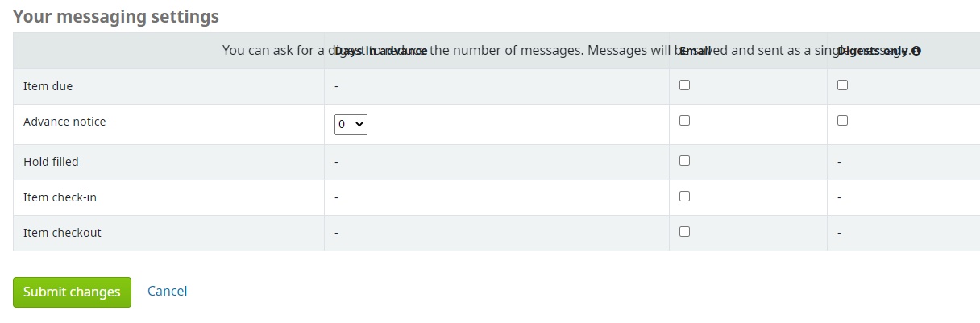Open Advance notice days dropdown
Image resolution: width=980 pixels, height=323 pixels.
(351, 124)
